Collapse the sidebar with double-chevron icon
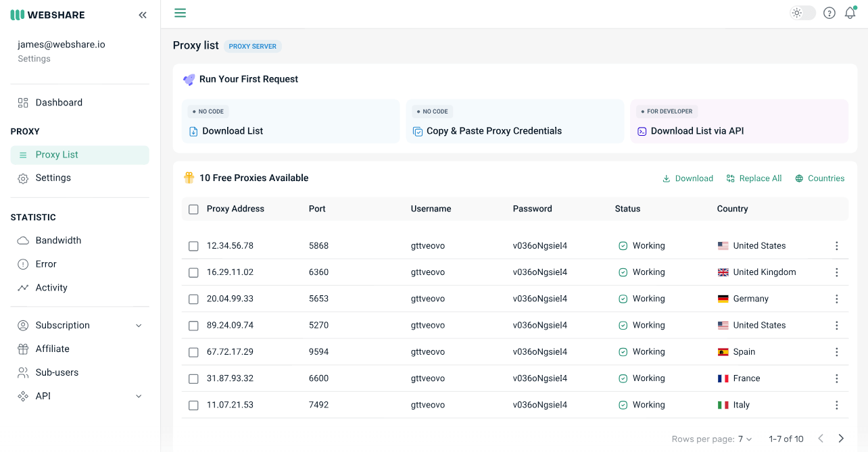 pyautogui.click(x=143, y=15)
